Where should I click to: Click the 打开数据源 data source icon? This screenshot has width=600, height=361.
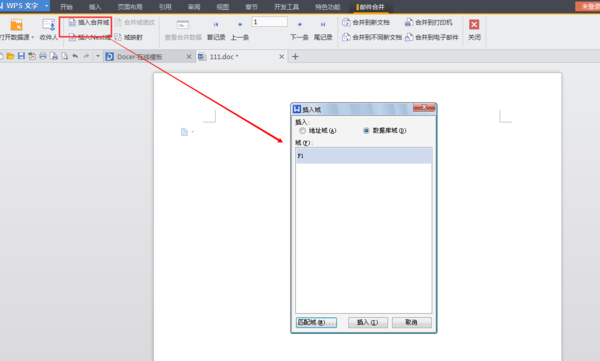16,25
